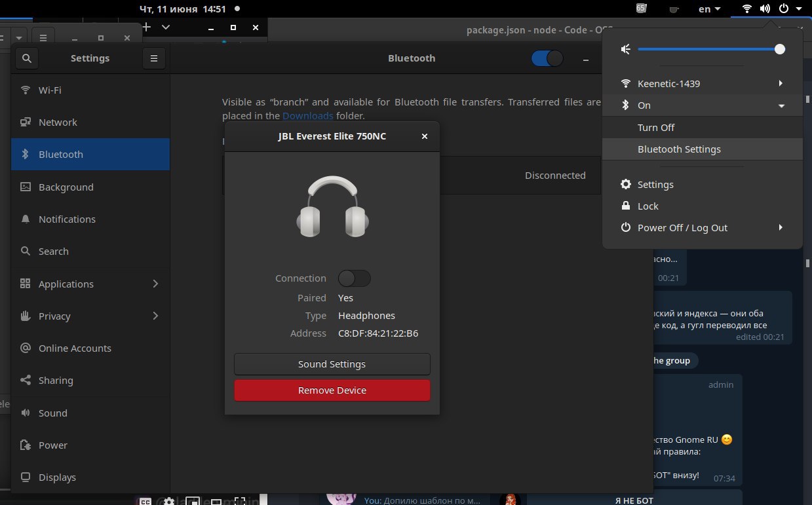This screenshot has width=812, height=505.
Task: Open Bluetooth Settings from system menu
Action: [x=703, y=149]
